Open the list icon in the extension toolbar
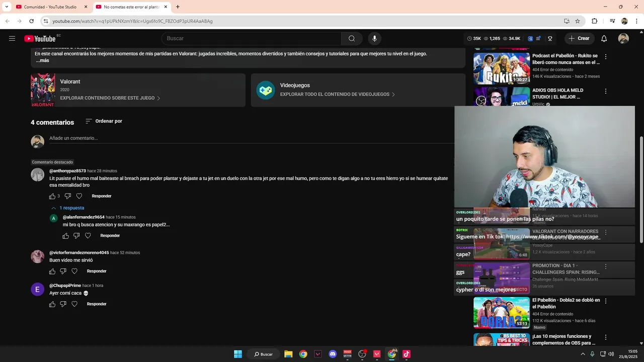 coord(538,39)
